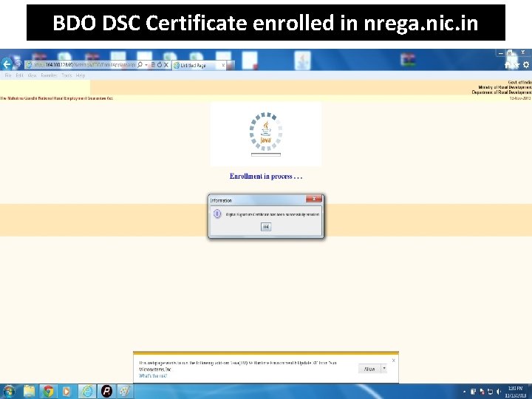Click the compatibility view icon in address bar
Screen dimensions: 532x399
[x=153, y=65]
